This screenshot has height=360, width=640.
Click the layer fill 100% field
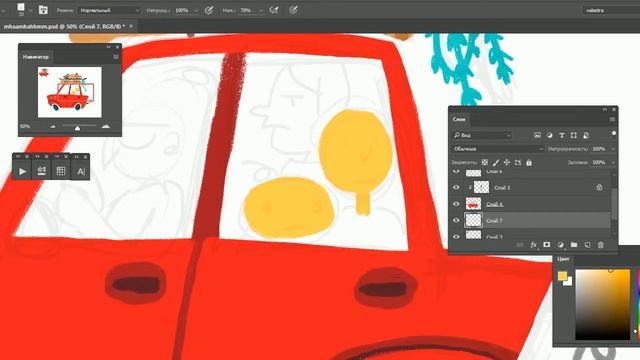[600, 162]
